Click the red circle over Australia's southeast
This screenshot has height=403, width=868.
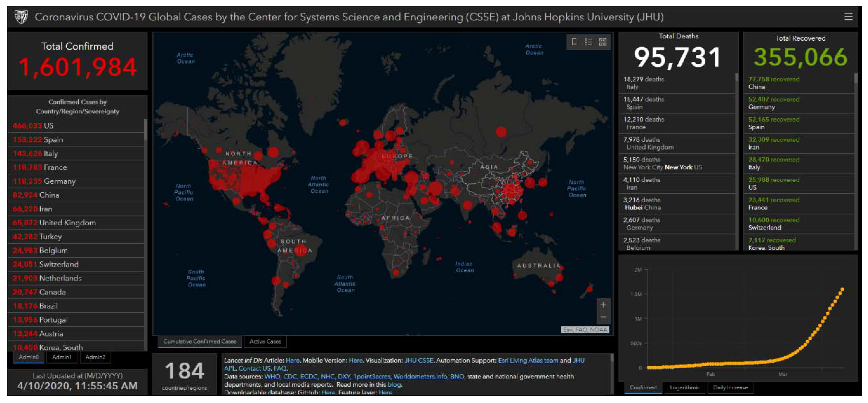559,278
